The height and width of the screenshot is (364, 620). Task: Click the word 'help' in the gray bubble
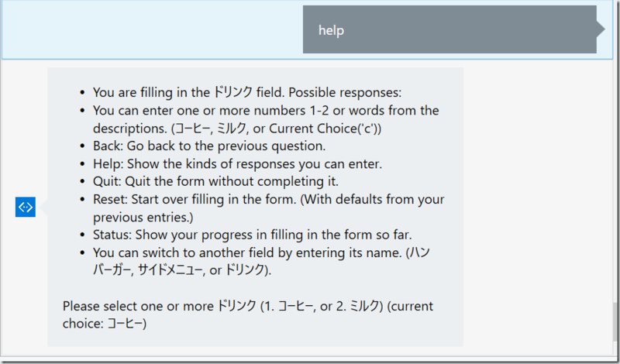[332, 30]
